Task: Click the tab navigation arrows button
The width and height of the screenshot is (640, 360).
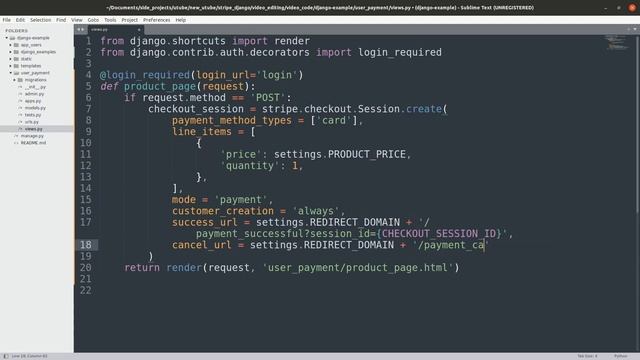Action: click(80, 29)
